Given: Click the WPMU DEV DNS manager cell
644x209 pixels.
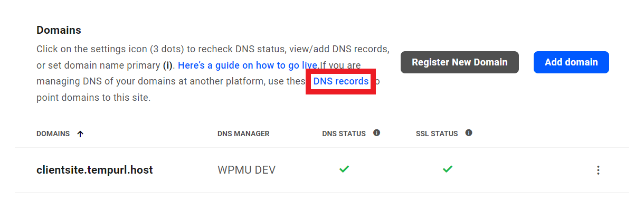Looking at the screenshot, I should [247, 170].
